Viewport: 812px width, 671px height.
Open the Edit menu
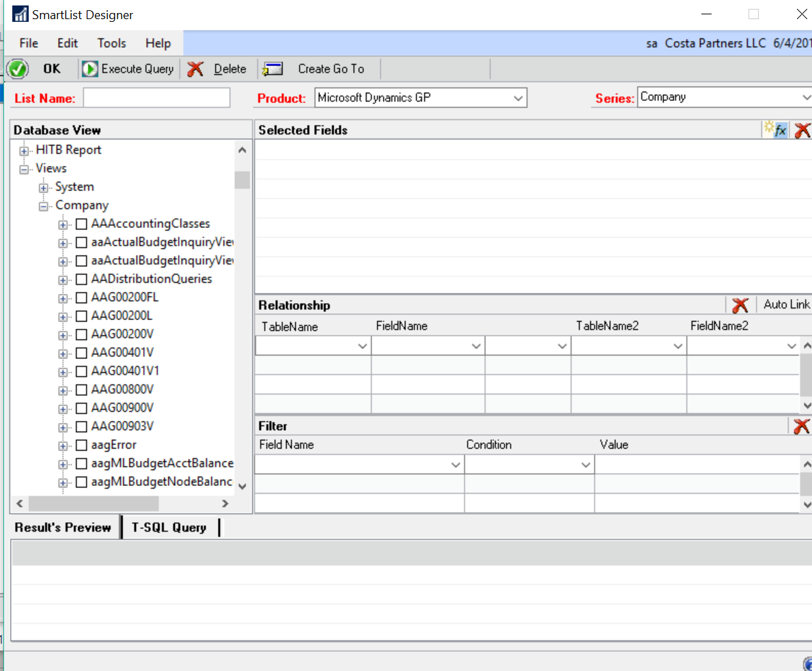click(x=68, y=43)
